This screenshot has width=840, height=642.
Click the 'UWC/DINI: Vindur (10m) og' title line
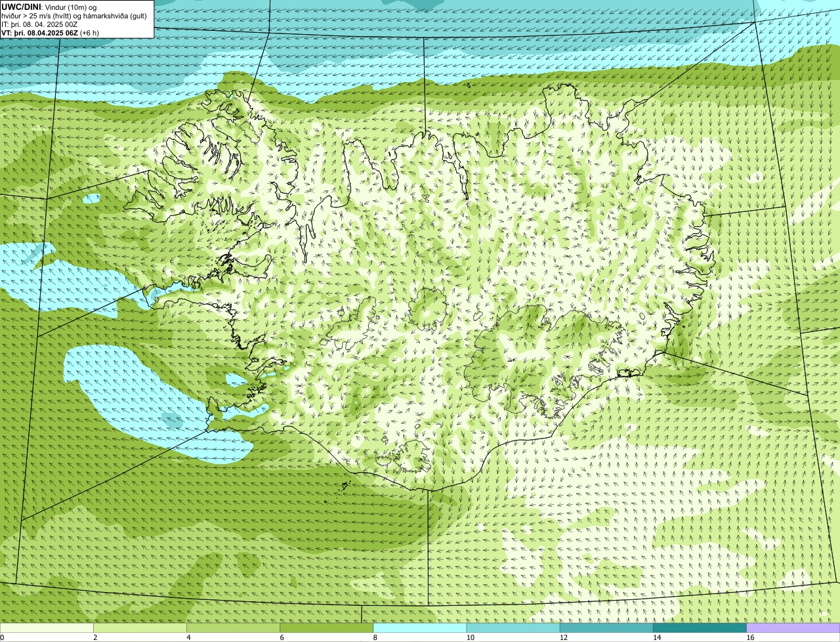coord(49,7)
